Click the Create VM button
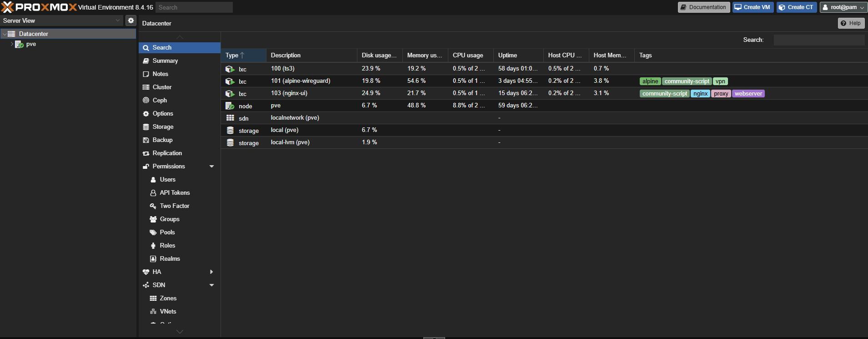The width and height of the screenshot is (868, 339). pos(753,7)
